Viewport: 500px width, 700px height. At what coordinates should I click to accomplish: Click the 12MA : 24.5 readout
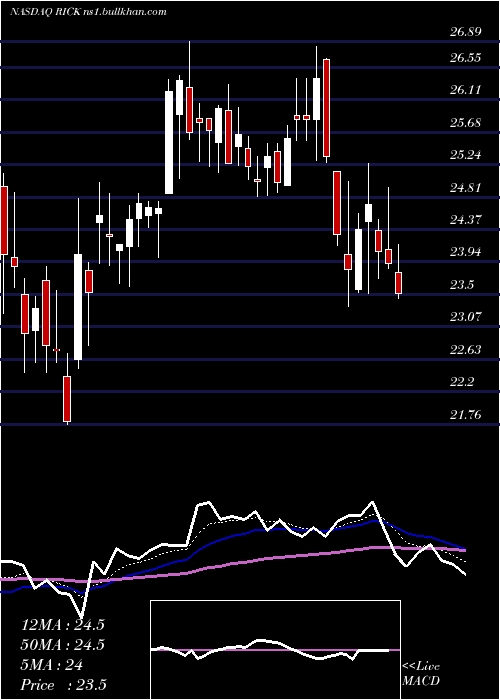click(x=62, y=625)
